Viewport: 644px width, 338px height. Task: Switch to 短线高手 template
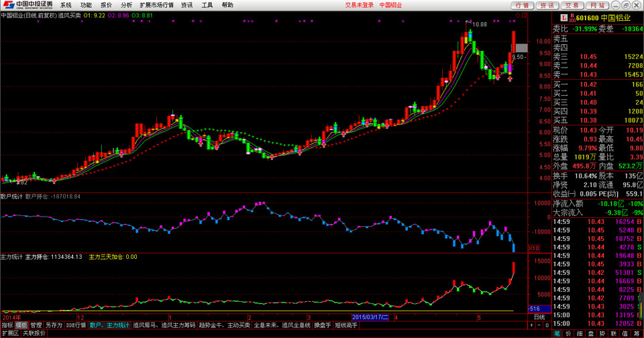click(346, 325)
